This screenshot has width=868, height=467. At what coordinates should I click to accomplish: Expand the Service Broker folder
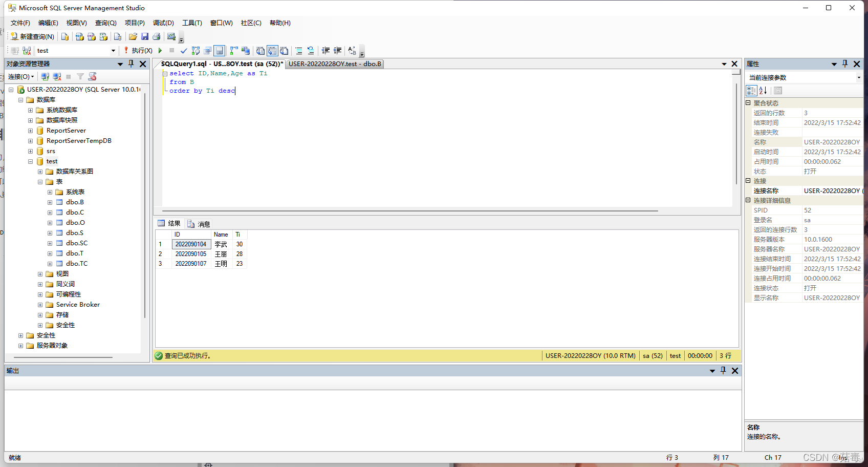pos(40,305)
